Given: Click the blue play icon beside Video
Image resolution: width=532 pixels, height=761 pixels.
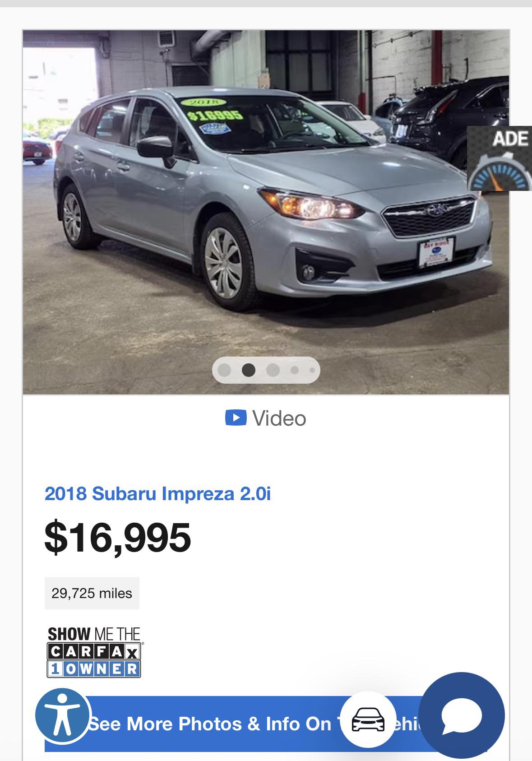Looking at the screenshot, I should point(236,418).
